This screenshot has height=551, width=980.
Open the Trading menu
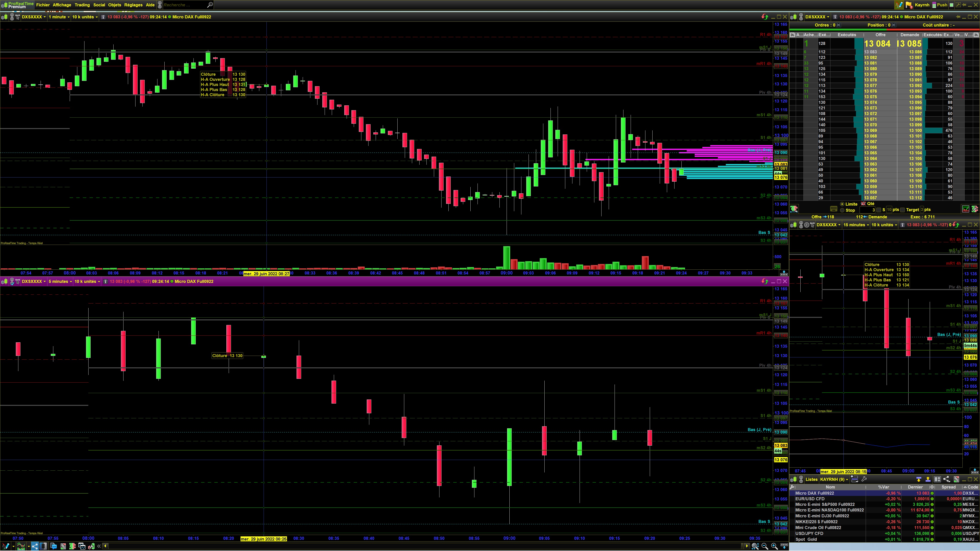point(82,5)
